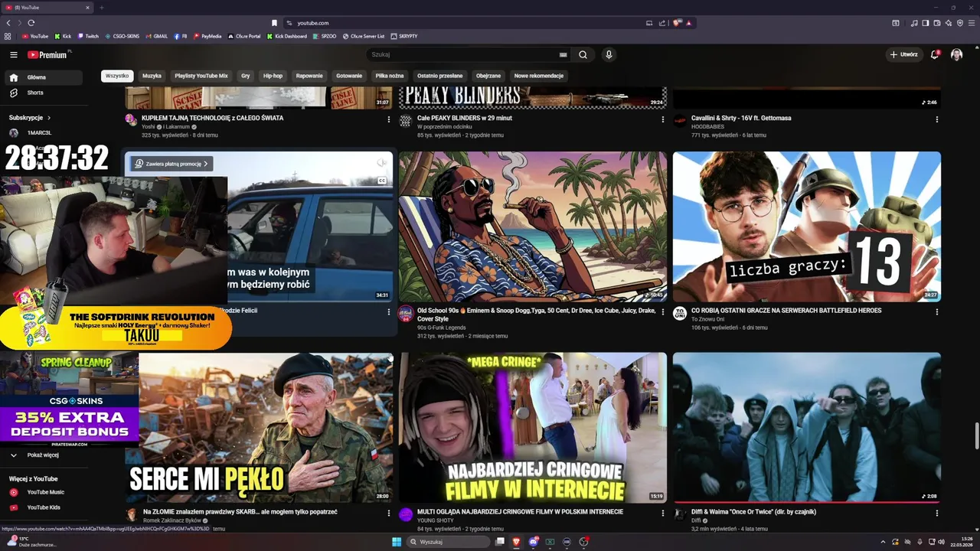Click the Utwórz create button
Screen dimensions: 980x551
(903, 54)
